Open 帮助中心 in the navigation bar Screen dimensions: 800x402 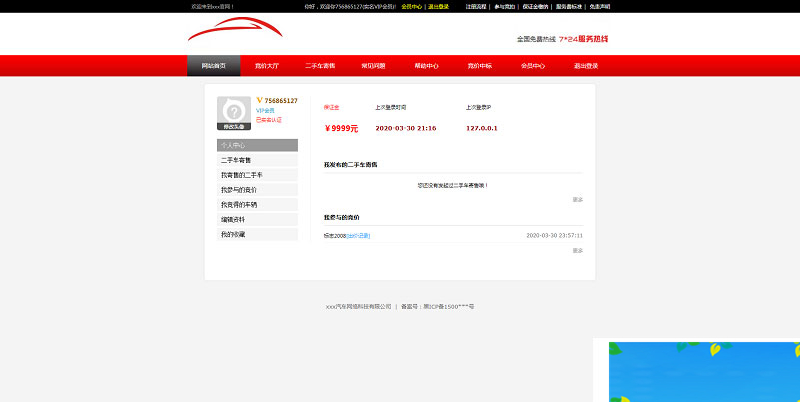click(426, 66)
